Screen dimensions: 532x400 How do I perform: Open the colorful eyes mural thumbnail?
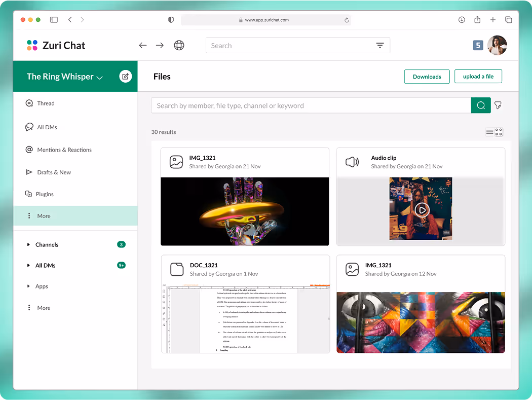click(421, 322)
